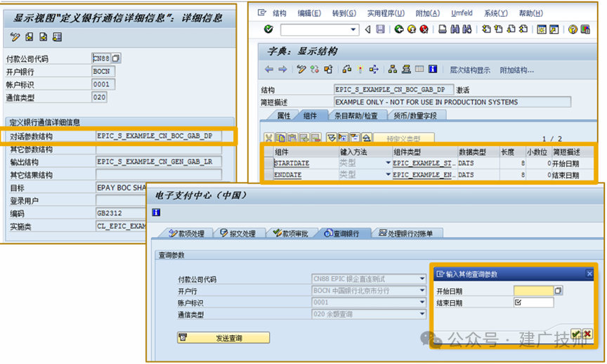Screen dimensions: 607x364
Task: Switch to the 报文处理 tab
Action: tap(238, 233)
